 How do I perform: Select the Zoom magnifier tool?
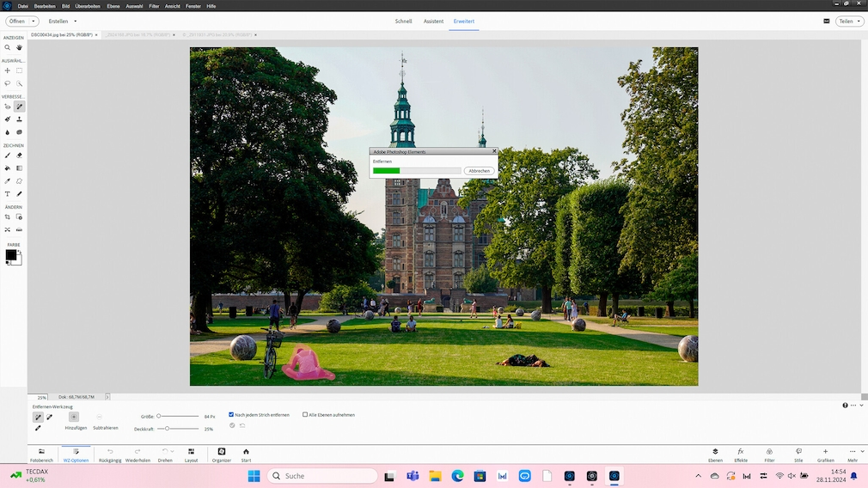pyautogui.click(x=7, y=47)
